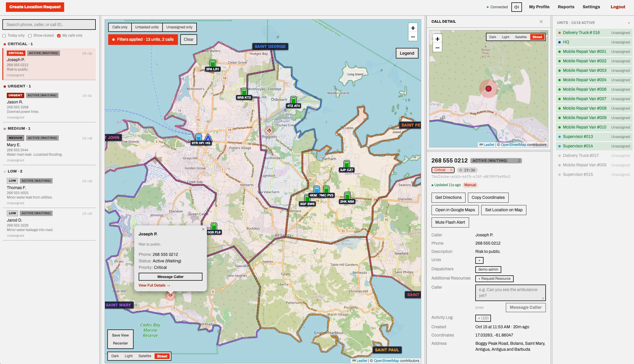Enable the Today only checkbox

pyautogui.click(x=4, y=36)
